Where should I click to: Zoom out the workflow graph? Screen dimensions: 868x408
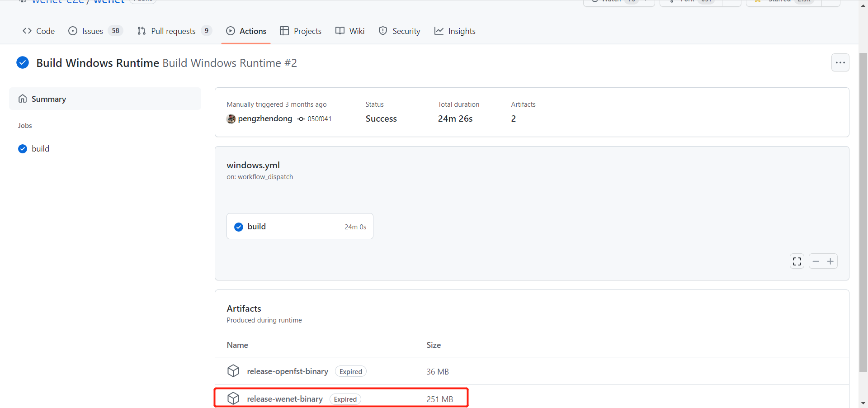click(x=816, y=261)
